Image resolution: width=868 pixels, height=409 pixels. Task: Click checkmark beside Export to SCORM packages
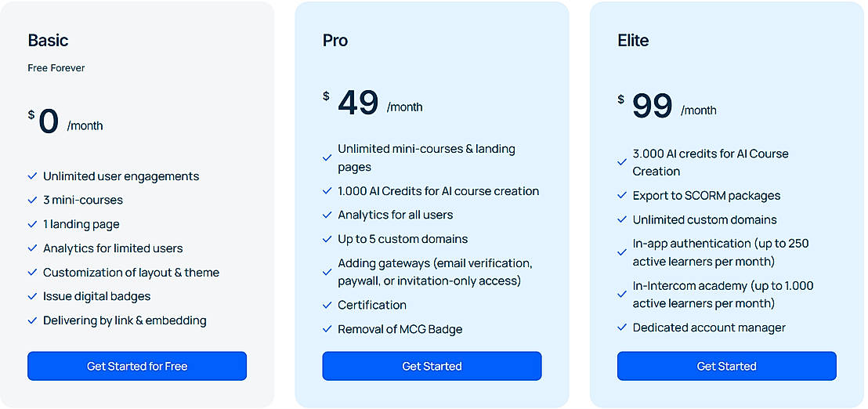[x=622, y=196]
